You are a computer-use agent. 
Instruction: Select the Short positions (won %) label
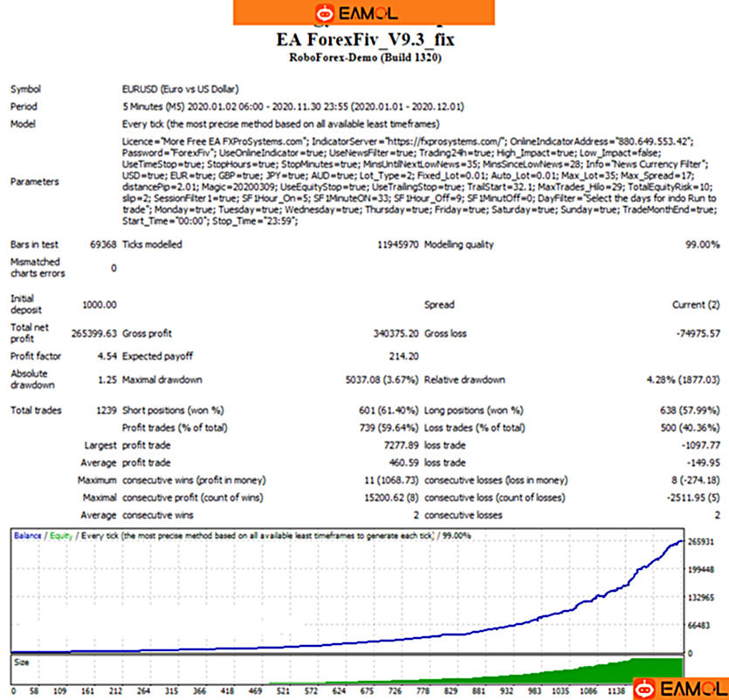click(173, 410)
